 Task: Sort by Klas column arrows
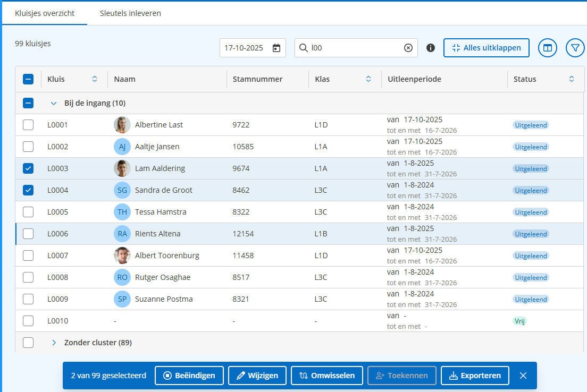pyautogui.click(x=368, y=79)
